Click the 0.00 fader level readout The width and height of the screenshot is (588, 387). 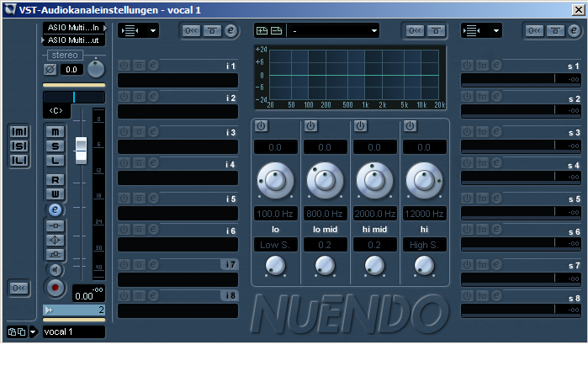pos(84,296)
